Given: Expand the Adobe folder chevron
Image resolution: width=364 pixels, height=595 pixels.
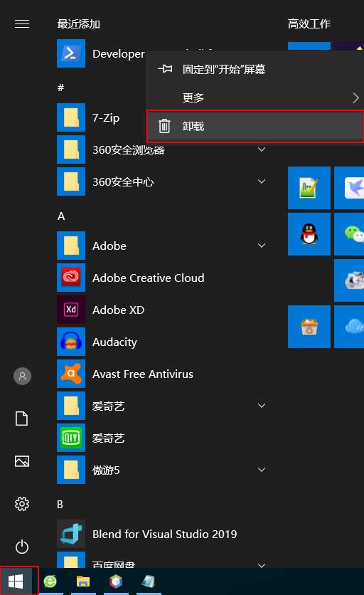Looking at the screenshot, I should point(262,246).
